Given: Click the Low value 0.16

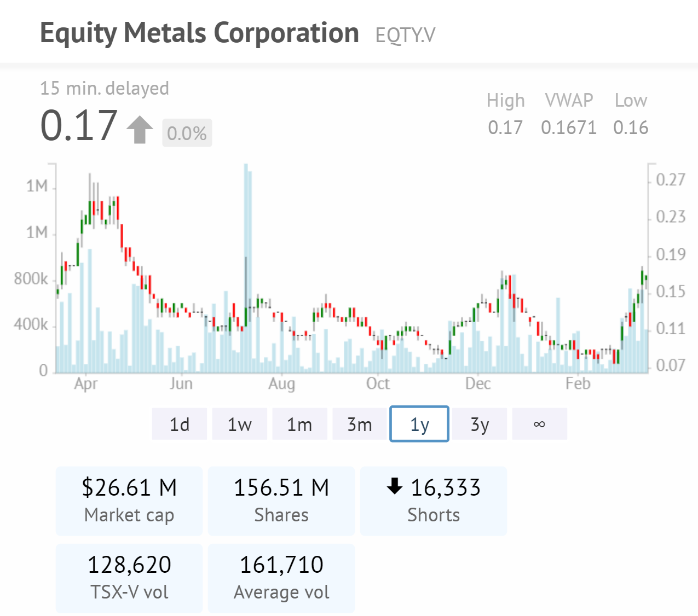Looking at the screenshot, I should click(x=631, y=127).
